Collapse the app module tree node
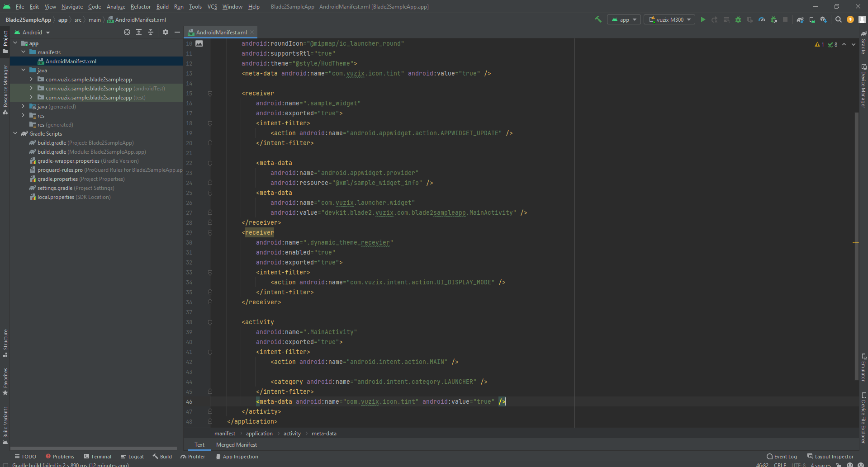 (x=15, y=43)
